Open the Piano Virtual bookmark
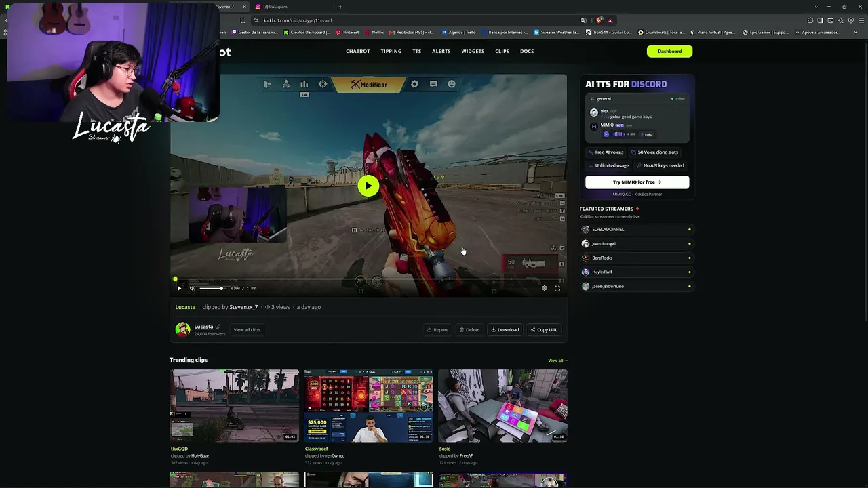 pos(713,32)
